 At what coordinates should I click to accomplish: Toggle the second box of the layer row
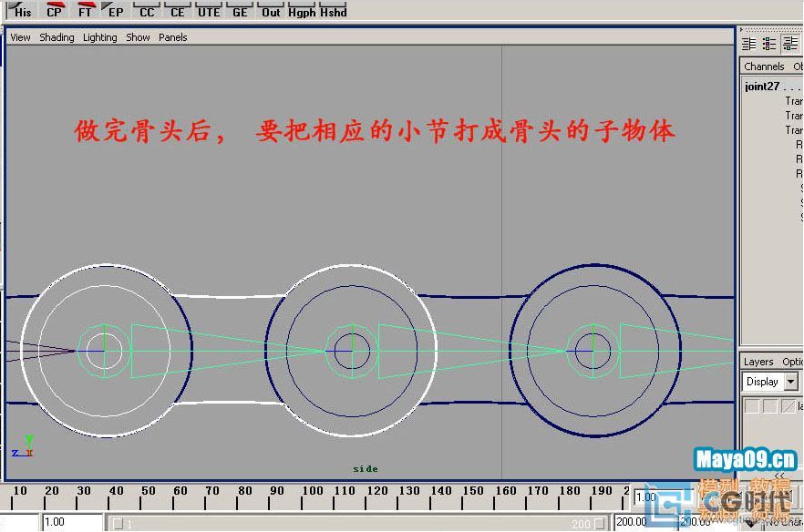(769, 406)
